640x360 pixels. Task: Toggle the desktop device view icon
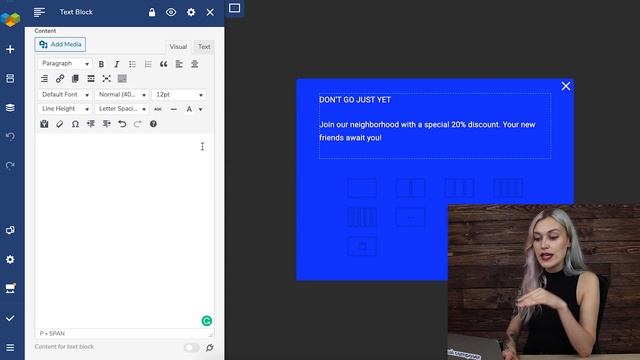coord(234,8)
